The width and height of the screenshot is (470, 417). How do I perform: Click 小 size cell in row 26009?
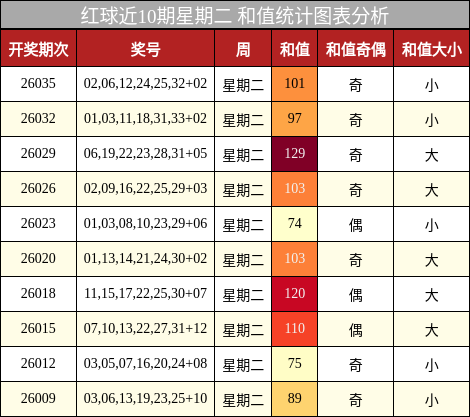[432, 400]
